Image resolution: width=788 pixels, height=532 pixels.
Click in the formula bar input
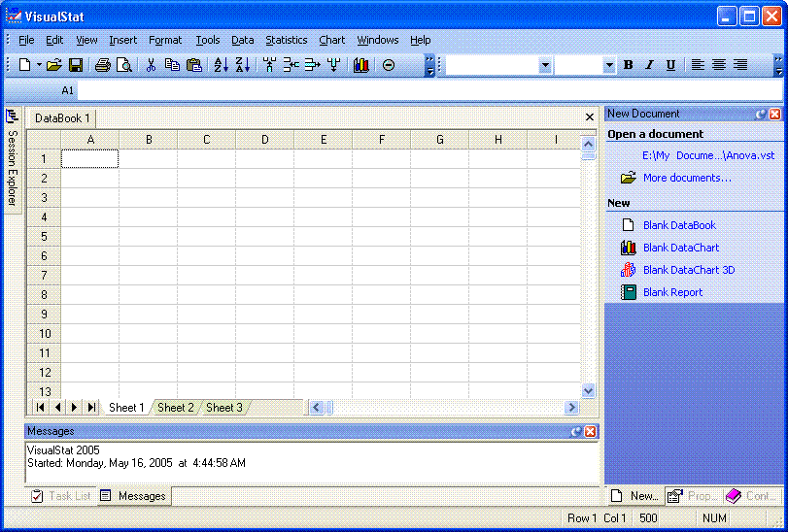[430, 90]
